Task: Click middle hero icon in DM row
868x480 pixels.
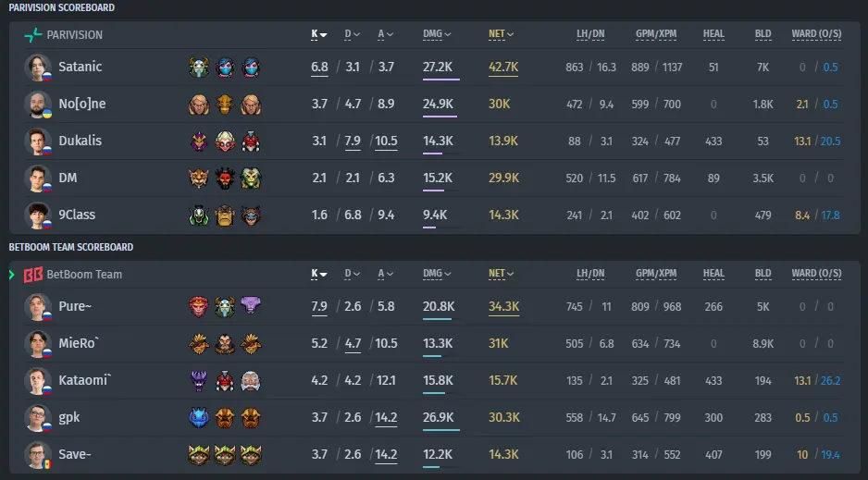Action: pyautogui.click(x=225, y=178)
